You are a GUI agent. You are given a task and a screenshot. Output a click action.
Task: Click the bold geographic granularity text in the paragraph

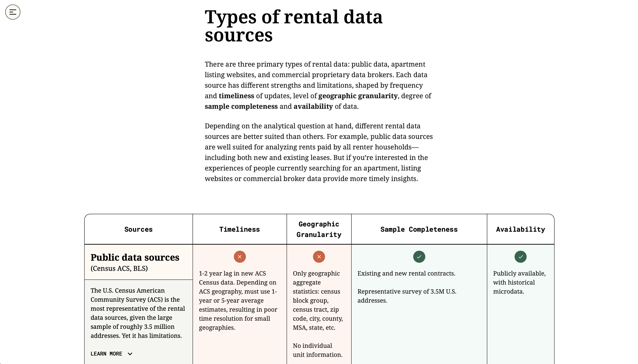click(358, 96)
